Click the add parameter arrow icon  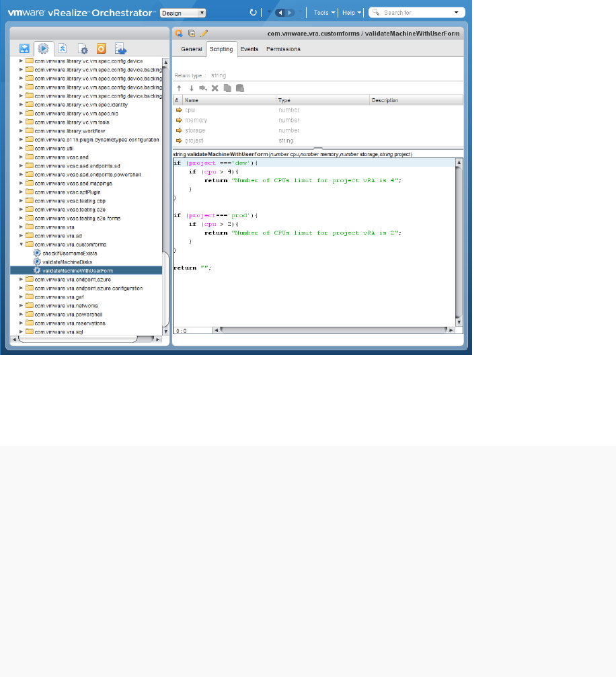coord(203,88)
